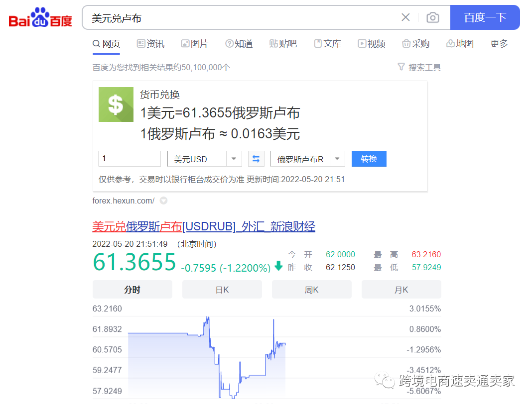532x404 pixels.
Task: Clear the search box using the X icon
Action: click(405, 17)
